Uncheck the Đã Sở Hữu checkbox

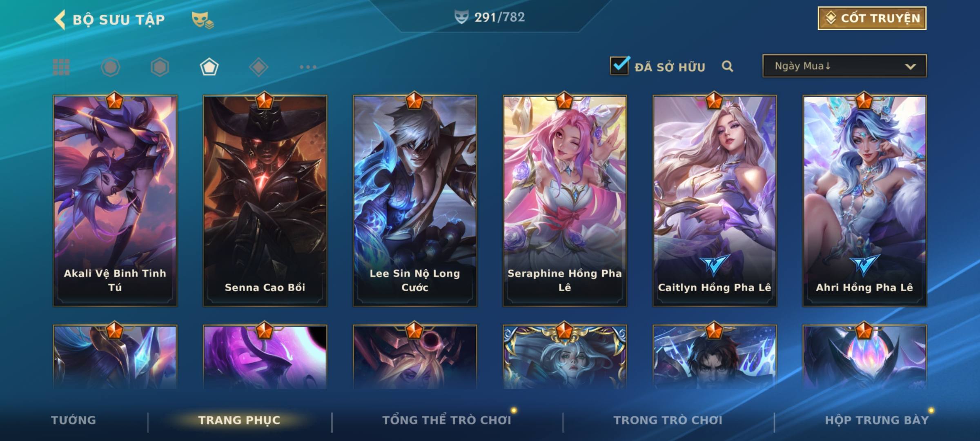click(x=619, y=66)
